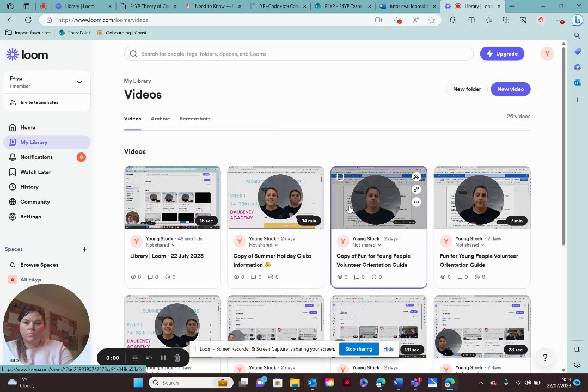Copy the link using the link icon on the hovered video
This screenshot has width=588, height=392.
416,189
